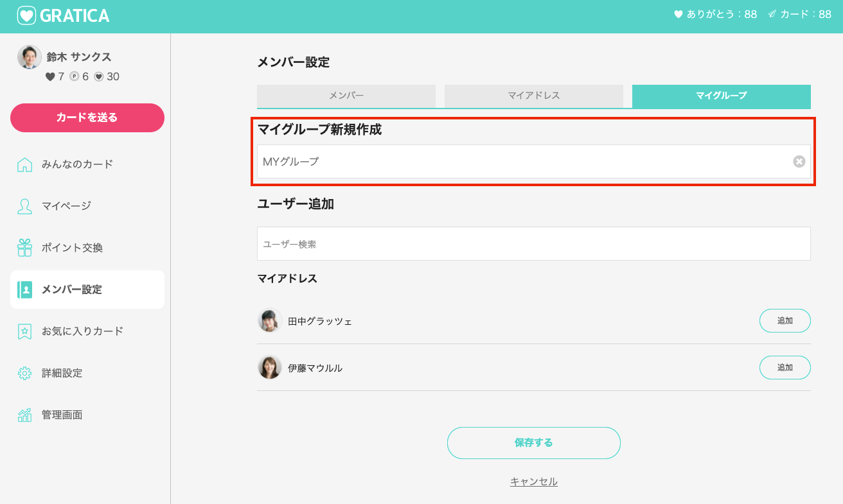This screenshot has width=843, height=504.
Task: Select the マイグループ tab
Action: [722, 96]
